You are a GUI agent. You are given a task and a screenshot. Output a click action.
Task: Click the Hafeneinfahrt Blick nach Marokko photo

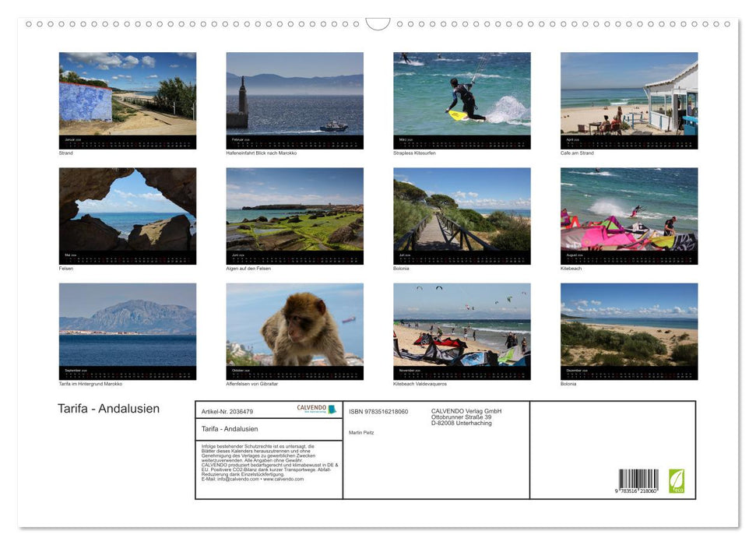pyautogui.click(x=294, y=96)
